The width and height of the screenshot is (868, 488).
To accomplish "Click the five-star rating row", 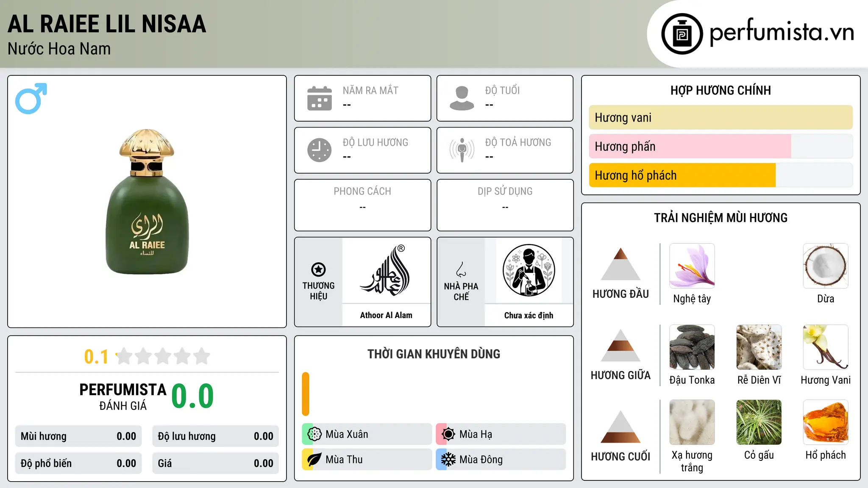I will pos(163,356).
